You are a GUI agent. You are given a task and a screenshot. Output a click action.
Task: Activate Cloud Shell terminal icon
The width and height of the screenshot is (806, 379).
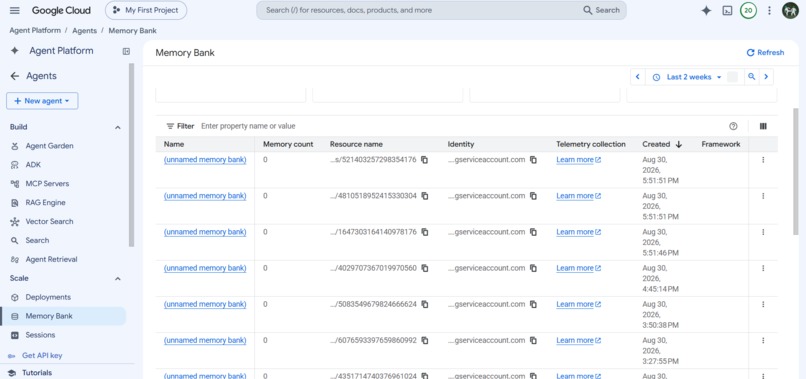click(727, 10)
